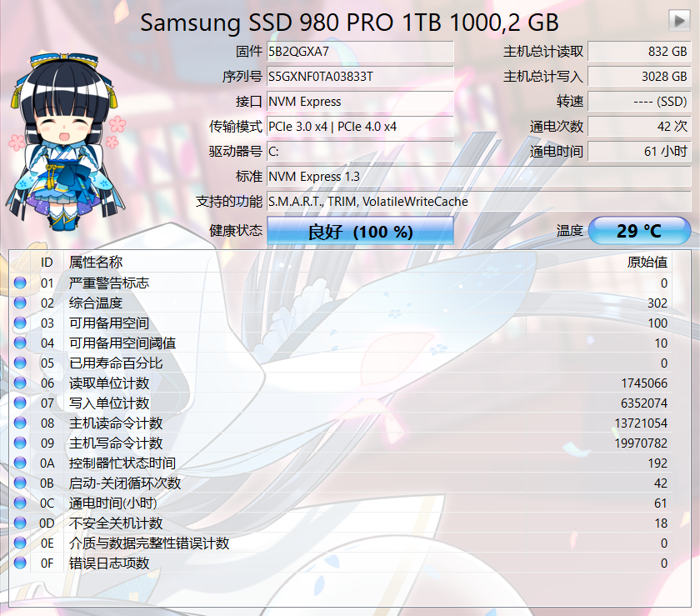Image resolution: width=700 pixels, height=616 pixels.
Task: Click the status orb for attribute 0A
Action: click(20, 463)
